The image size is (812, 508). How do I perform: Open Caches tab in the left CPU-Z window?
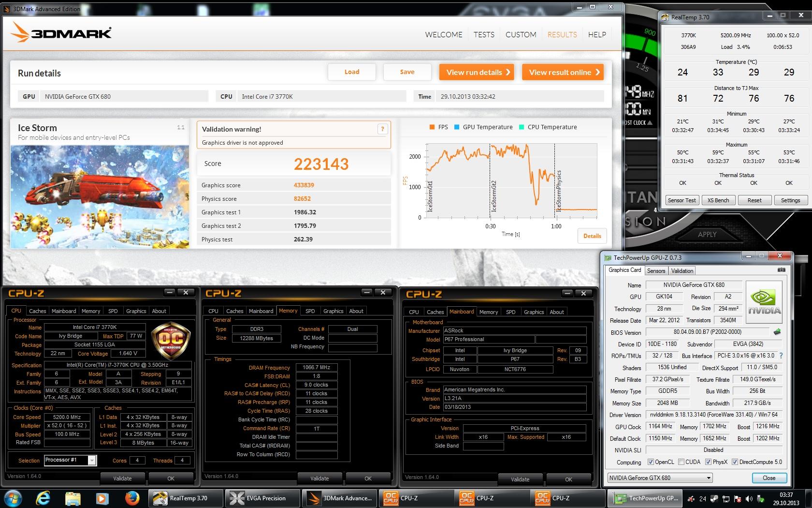pos(37,311)
